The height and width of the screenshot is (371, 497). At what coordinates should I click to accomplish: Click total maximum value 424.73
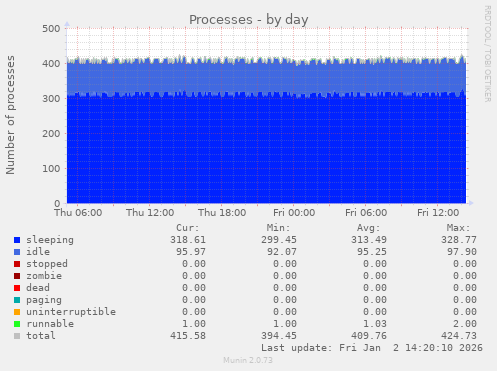coord(459,336)
